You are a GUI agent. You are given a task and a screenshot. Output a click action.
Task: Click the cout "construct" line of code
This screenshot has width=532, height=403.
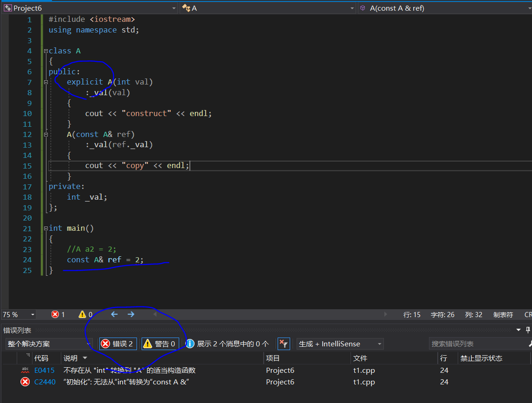click(148, 113)
